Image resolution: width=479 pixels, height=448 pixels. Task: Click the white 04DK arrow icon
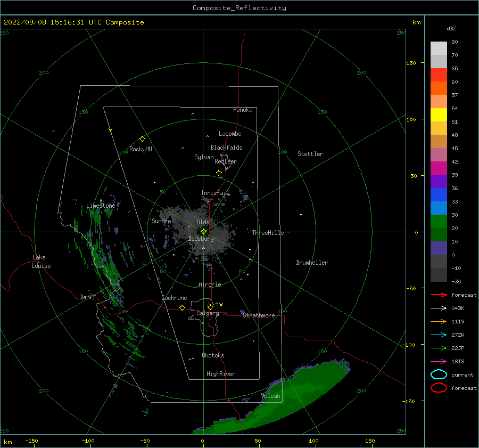coord(439,308)
